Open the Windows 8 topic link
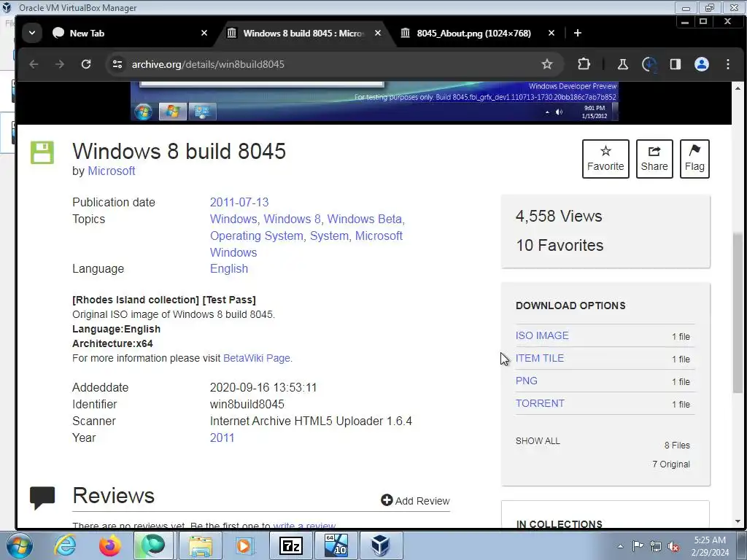The width and height of the screenshot is (747, 560). (x=292, y=219)
